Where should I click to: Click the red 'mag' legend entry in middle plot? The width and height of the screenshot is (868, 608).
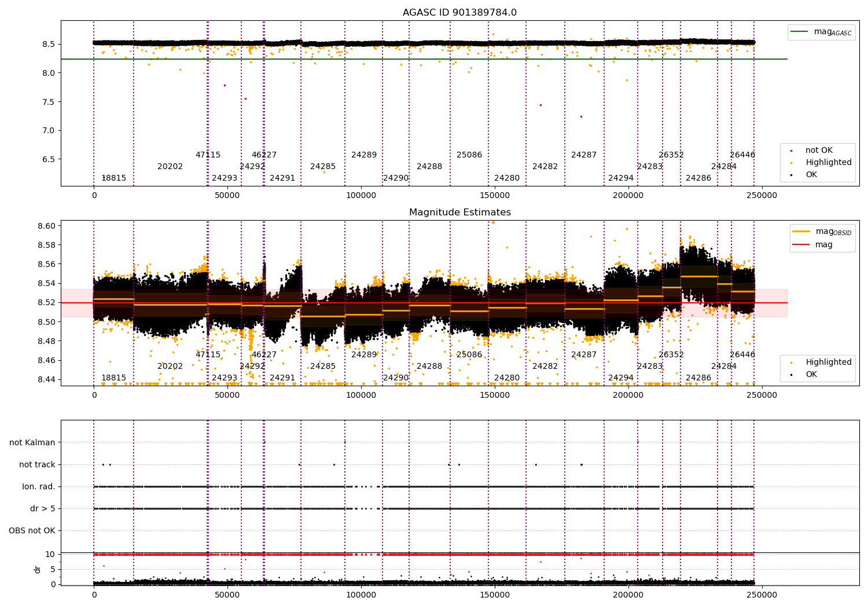pos(813,245)
